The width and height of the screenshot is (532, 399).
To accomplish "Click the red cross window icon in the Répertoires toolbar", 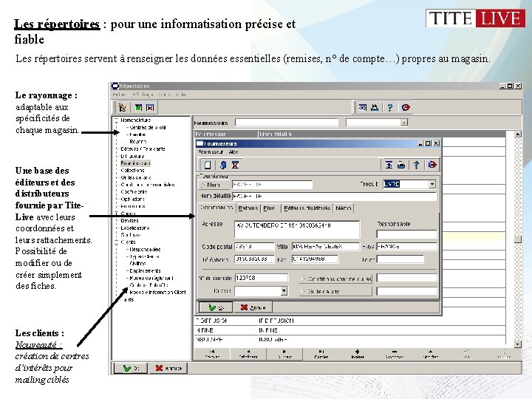I will (x=150, y=108).
